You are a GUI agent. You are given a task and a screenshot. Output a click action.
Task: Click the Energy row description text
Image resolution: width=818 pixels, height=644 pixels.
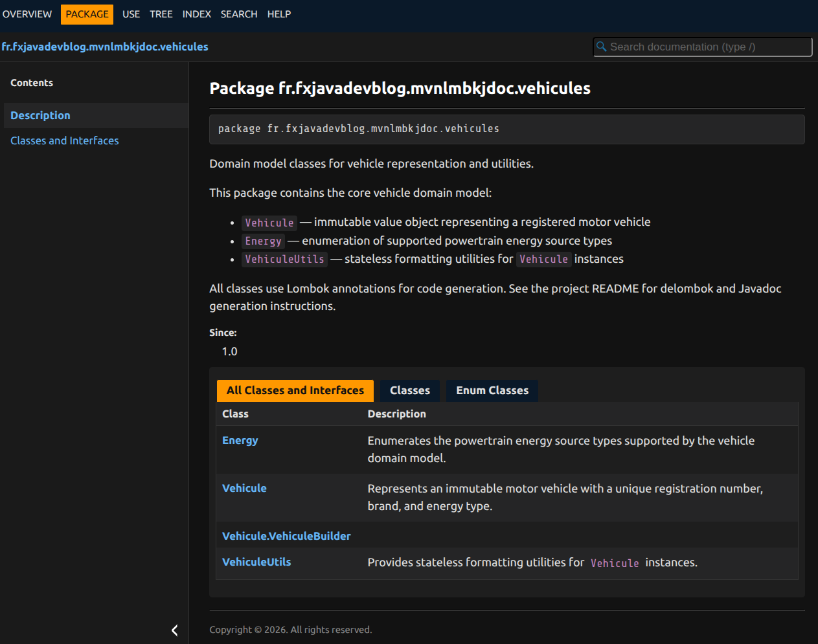[x=561, y=449]
